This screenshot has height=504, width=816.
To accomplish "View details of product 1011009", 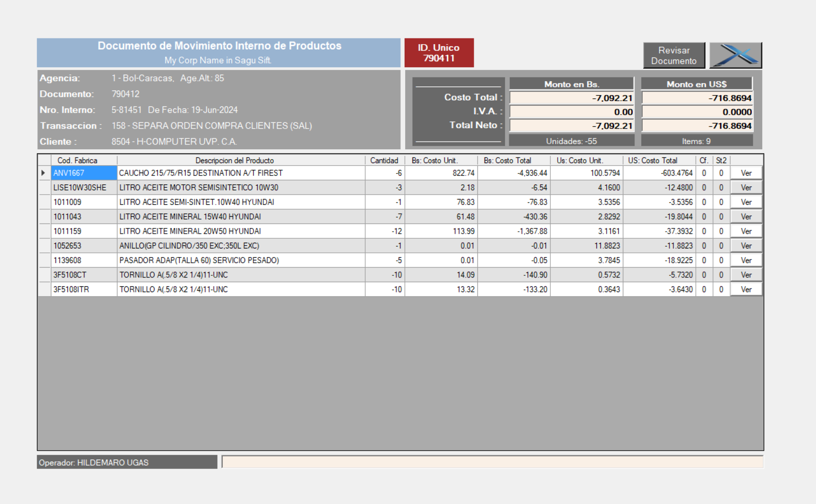I will click(x=746, y=202).
